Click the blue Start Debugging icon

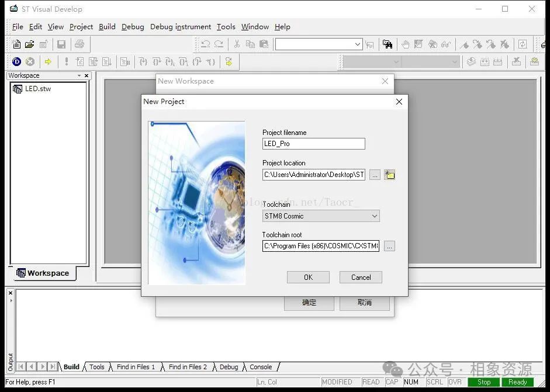(16, 62)
